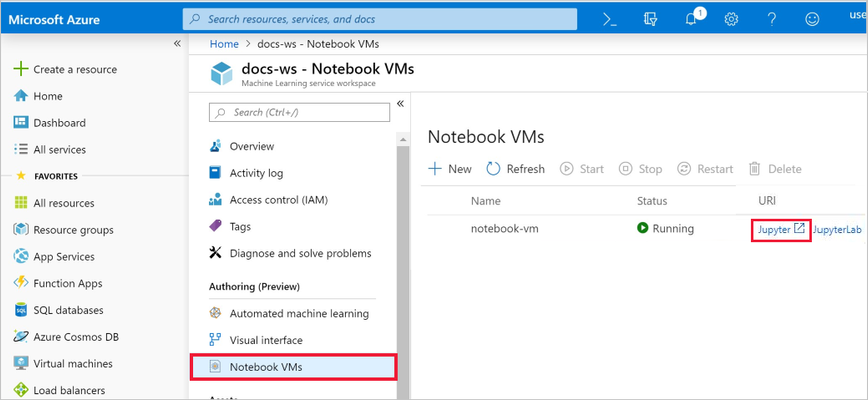Open the JupyterLab link for notebook-vm
Image resolution: width=868 pixels, height=400 pixels.
coord(838,229)
